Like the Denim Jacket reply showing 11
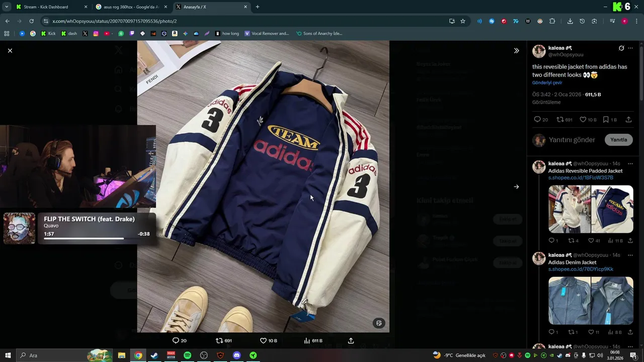 [x=591, y=332]
